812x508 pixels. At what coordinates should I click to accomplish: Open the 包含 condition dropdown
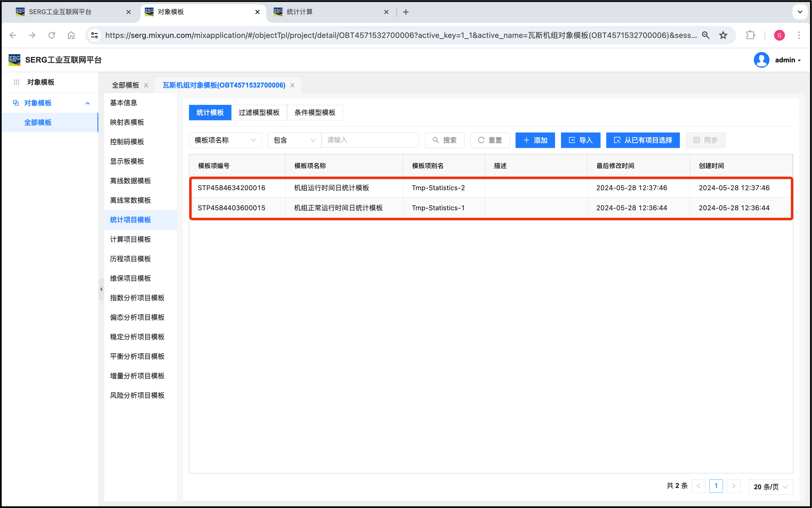point(294,140)
